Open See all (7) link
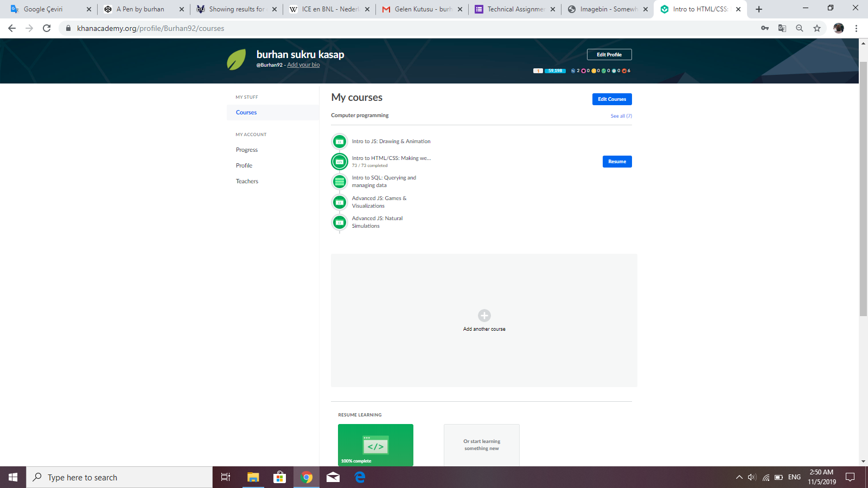This screenshot has height=488, width=868. (621, 116)
